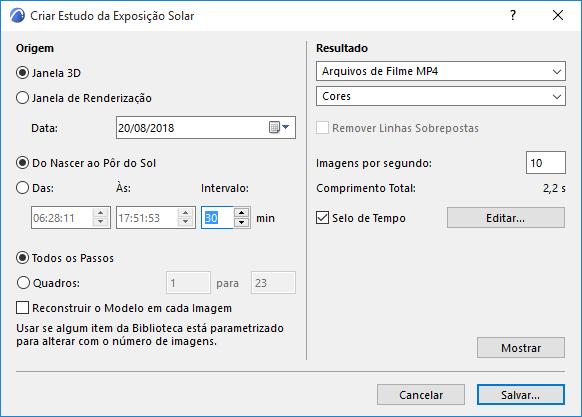Select the Janela 3D radio option
Viewport: 582px width, 417px height.
pyautogui.click(x=22, y=73)
